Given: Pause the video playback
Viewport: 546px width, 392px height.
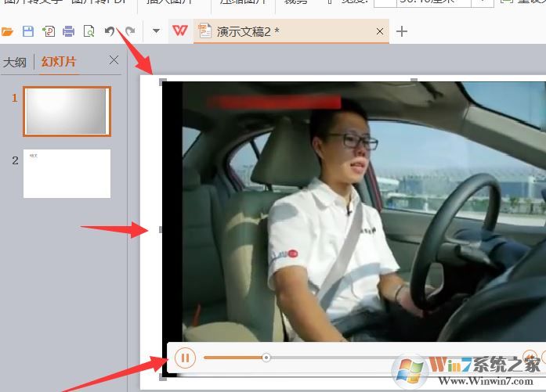Looking at the screenshot, I should tap(185, 358).
